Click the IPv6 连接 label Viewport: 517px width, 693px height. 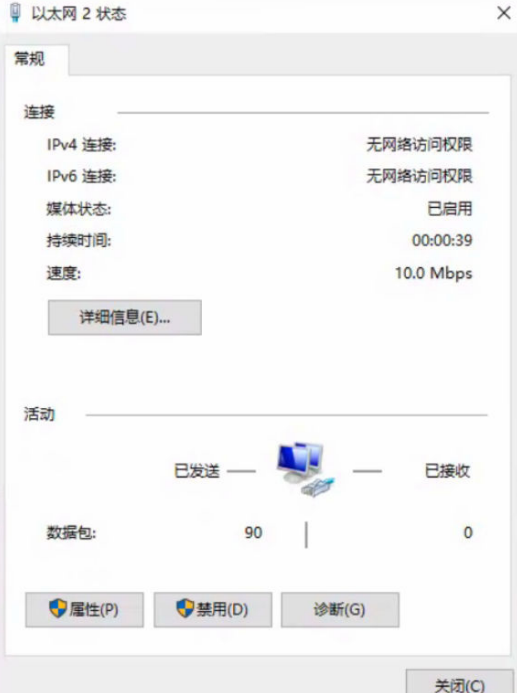point(81,176)
